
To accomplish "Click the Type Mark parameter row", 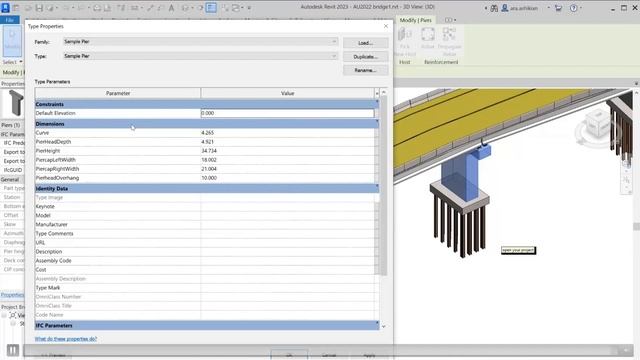I will (205, 288).
